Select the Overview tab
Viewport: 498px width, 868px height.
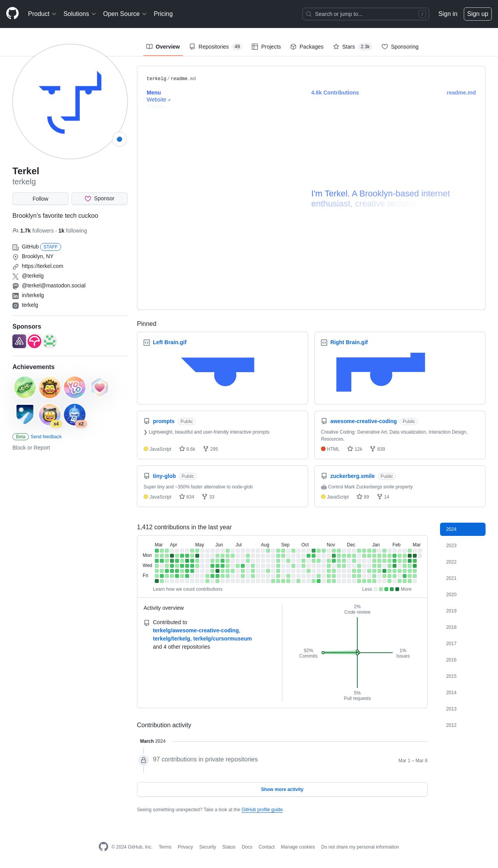pos(163,47)
